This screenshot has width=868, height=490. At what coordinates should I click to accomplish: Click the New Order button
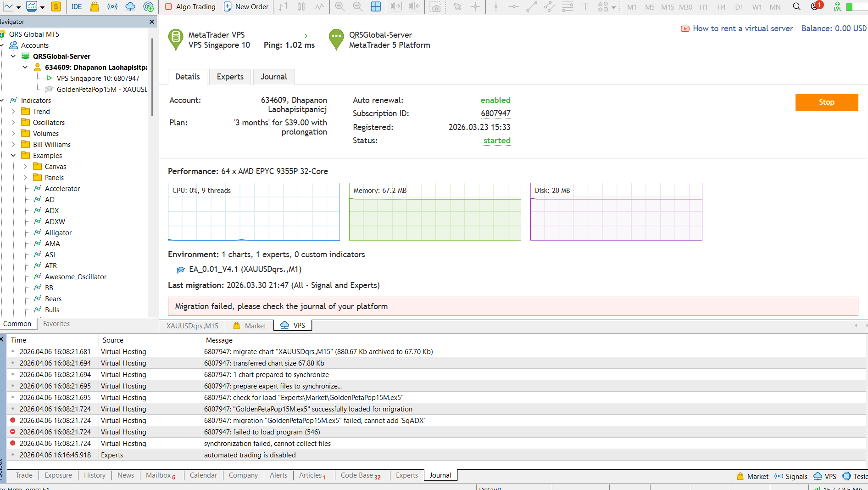(246, 7)
